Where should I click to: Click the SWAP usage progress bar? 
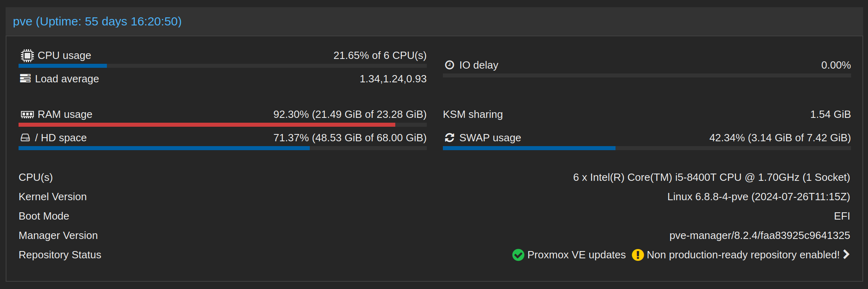(647, 148)
